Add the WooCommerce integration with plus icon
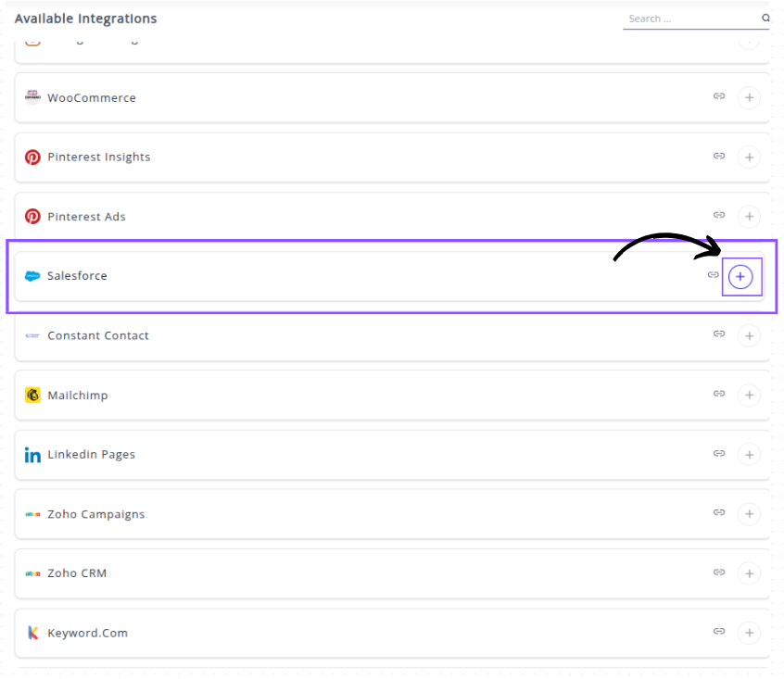 click(749, 97)
